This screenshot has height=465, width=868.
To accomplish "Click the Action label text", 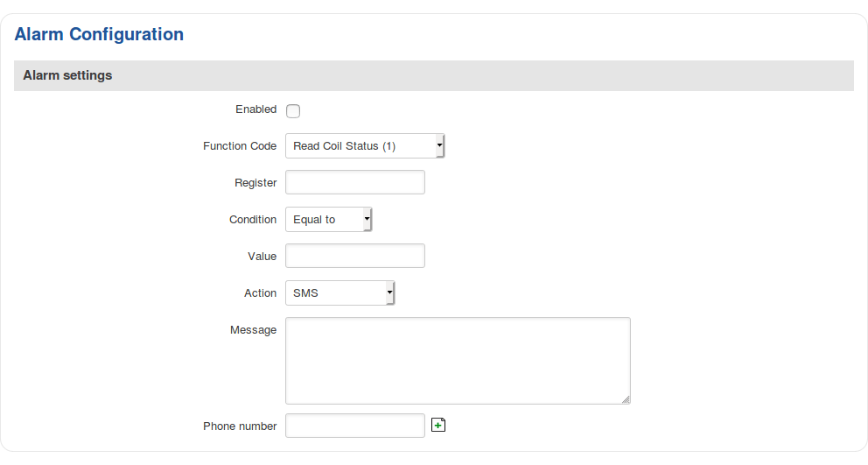I will click(260, 293).
